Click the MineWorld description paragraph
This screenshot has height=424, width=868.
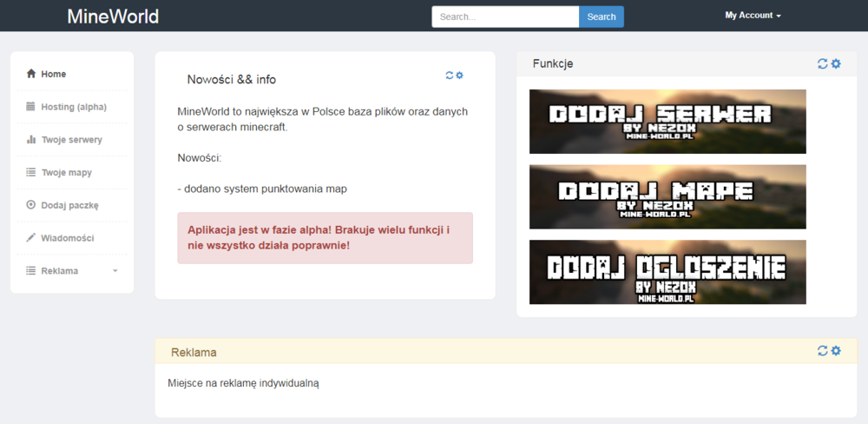[x=323, y=119]
